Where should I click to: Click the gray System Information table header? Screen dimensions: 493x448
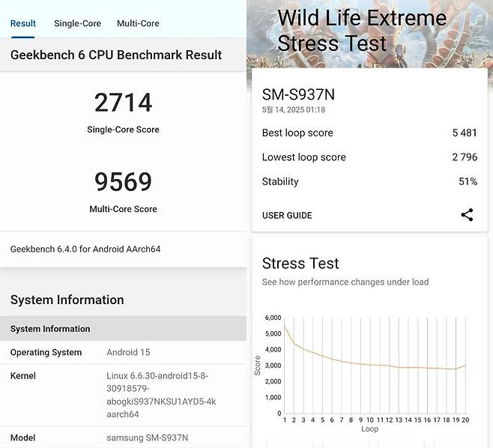click(123, 329)
